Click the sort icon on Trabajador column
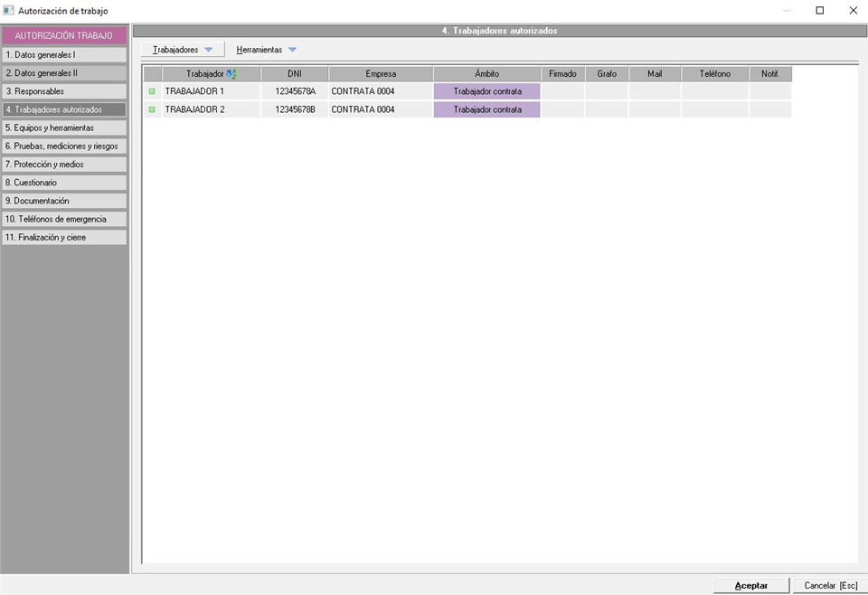The width and height of the screenshot is (868, 595). click(x=231, y=74)
